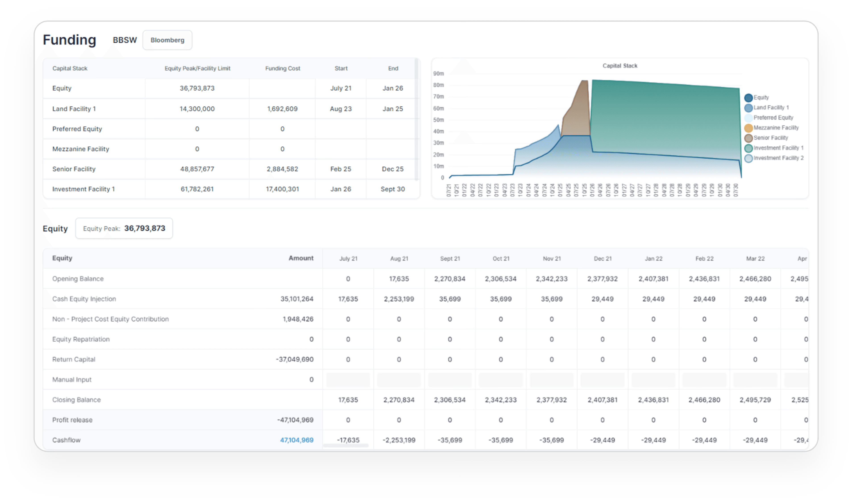Click Manual Input field for Mar 22

point(755,379)
